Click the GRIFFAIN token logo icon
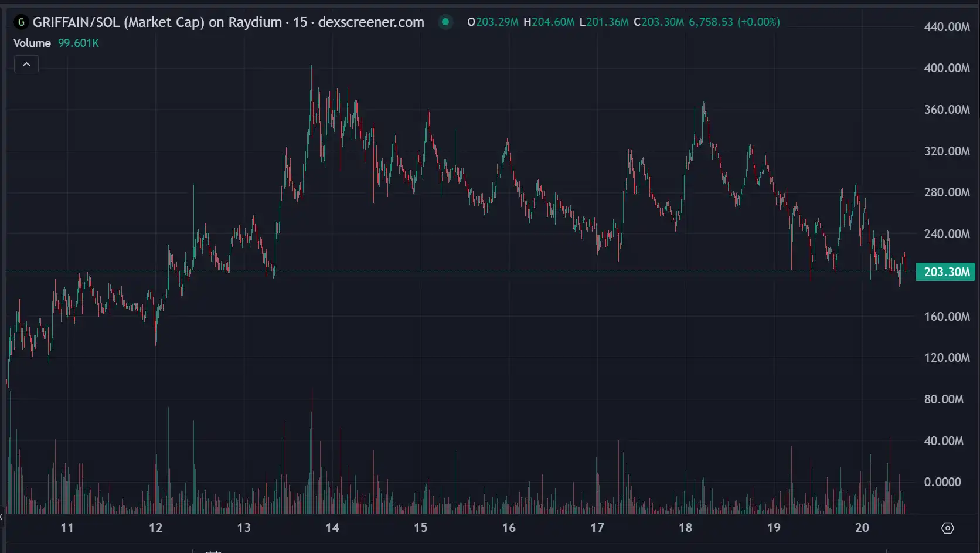Screen dimensions: 980x553 click(21, 22)
